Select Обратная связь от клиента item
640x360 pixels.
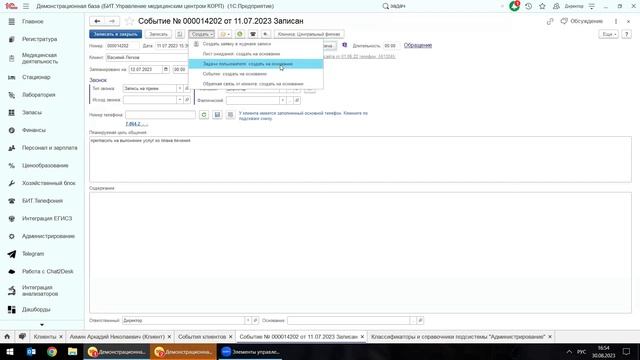[256, 84]
